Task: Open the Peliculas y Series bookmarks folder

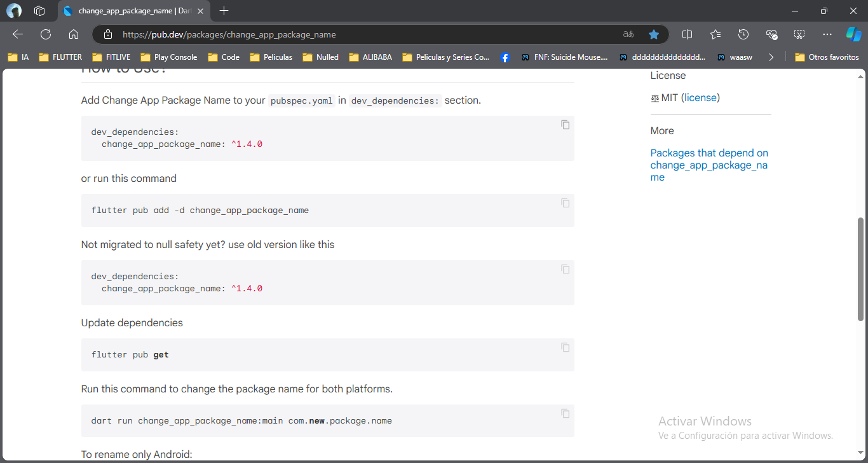Action: pos(446,57)
